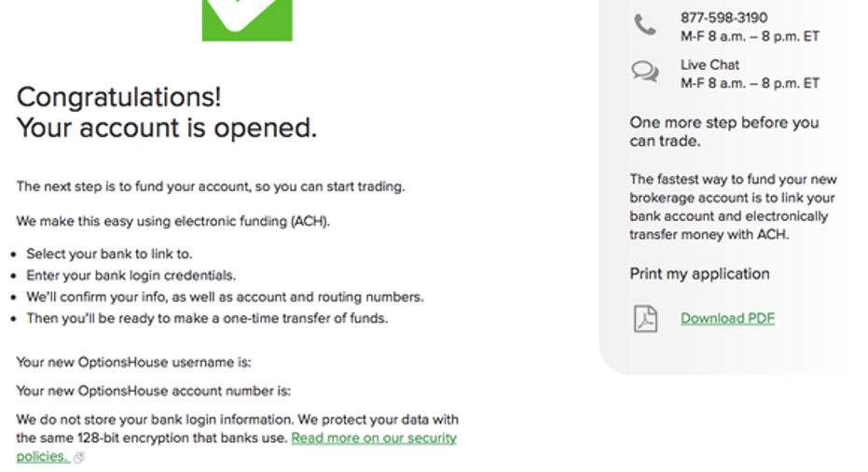Click the external link icon after policies

(79, 458)
